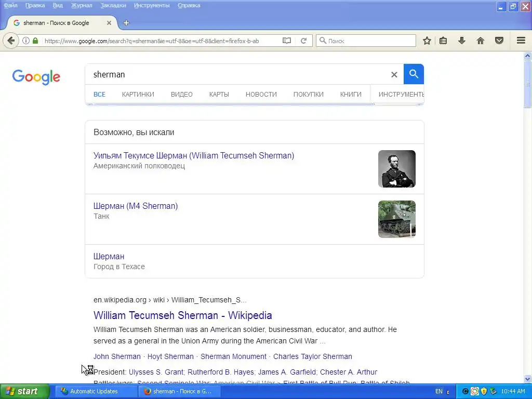The height and width of the screenshot is (399, 532).
Task: Go back with the back arrow button
Action: click(x=11, y=41)
